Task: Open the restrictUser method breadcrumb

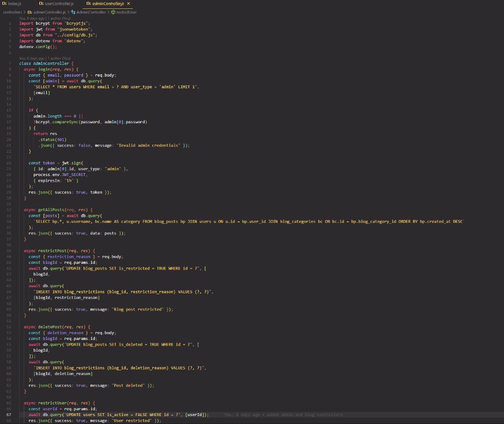Action: (x=126, y=12)
